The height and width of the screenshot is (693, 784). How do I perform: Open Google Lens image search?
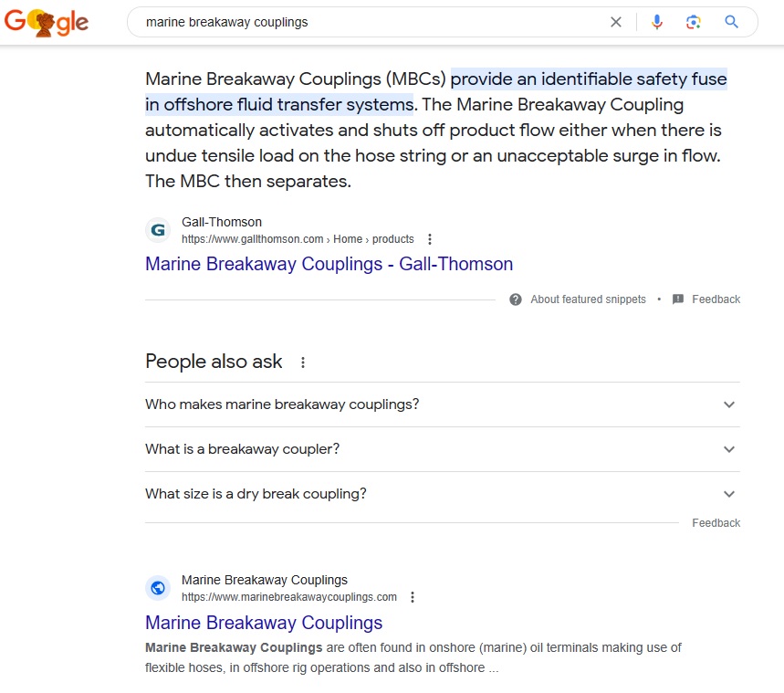click(694, 22)
